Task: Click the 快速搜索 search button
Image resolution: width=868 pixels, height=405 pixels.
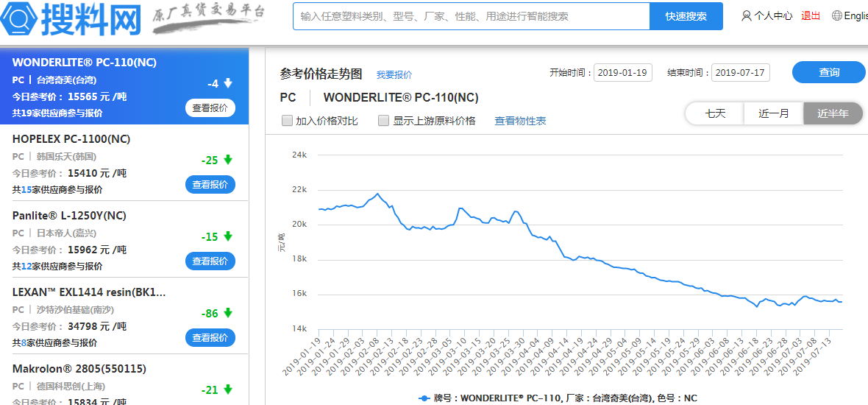Action: click(686, 16)
